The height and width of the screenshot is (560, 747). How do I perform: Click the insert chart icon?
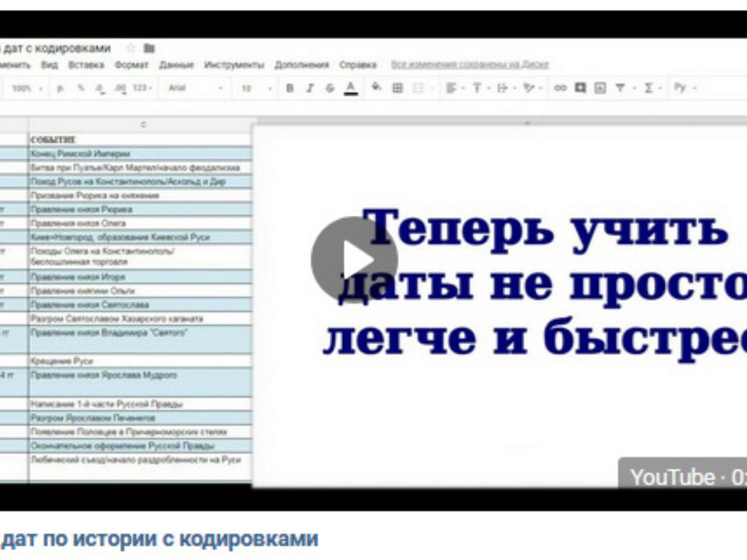click(600, 88)
